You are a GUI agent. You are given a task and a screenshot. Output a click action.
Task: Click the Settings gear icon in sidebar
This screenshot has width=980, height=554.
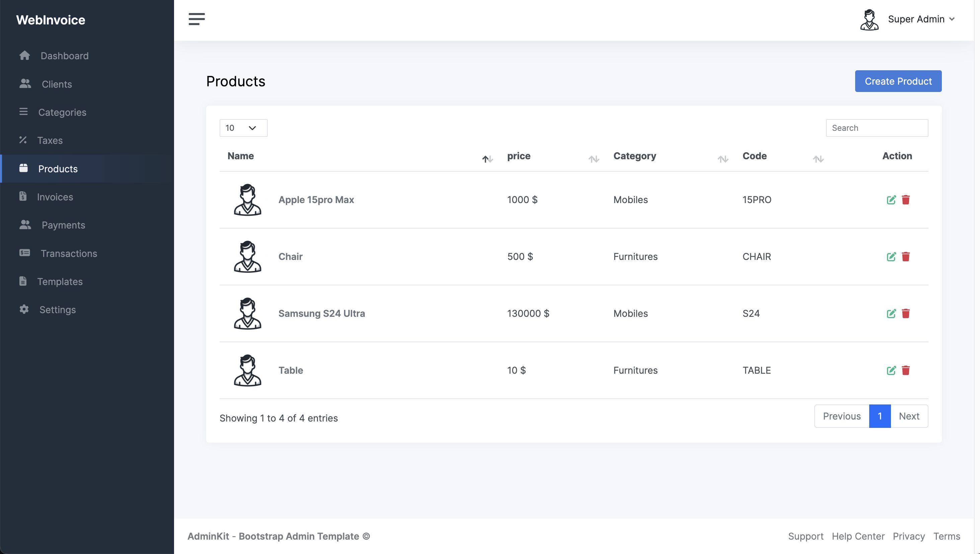[x=24, y=309]
